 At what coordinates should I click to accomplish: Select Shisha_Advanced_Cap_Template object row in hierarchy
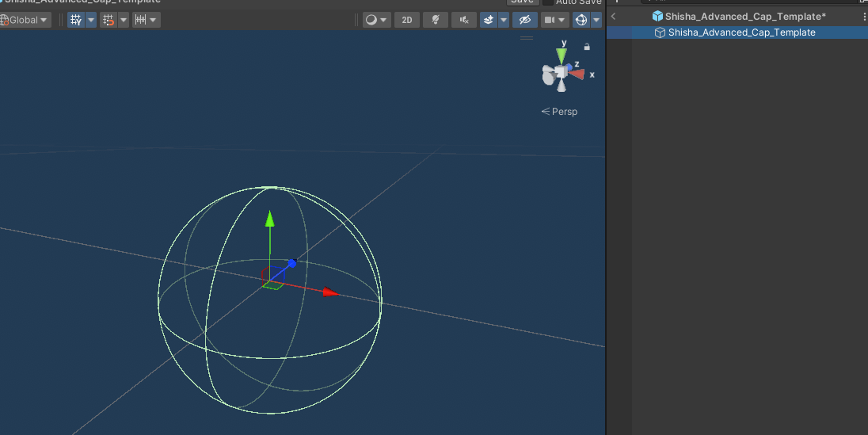tap(737, 32)
